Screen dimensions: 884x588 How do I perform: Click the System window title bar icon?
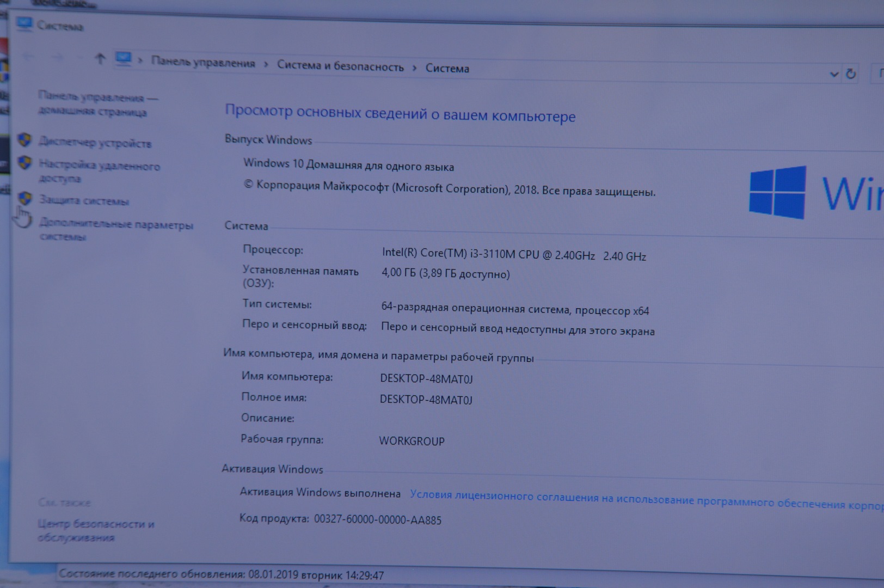(24, 24)
